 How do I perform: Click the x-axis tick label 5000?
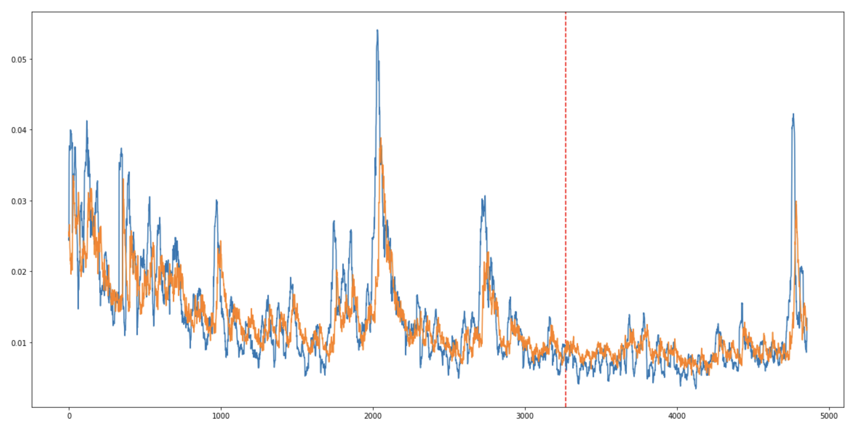(x=829, y=416)
